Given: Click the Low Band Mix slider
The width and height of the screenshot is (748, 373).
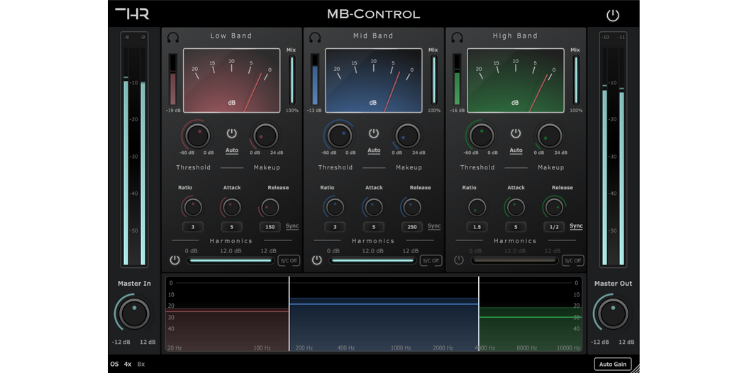Looking at the screenshot, I should (x=291, y=80).
